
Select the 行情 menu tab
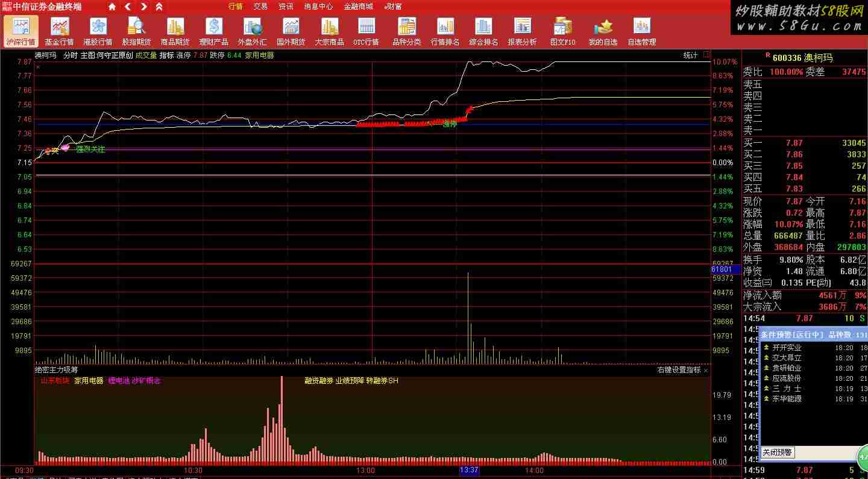tap(236, 7)
